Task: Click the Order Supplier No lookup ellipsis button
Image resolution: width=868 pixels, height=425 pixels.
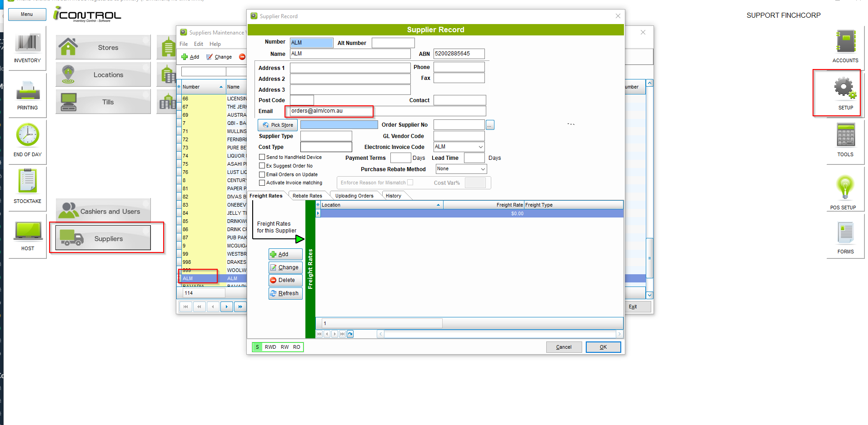Action: click(490, 125)
